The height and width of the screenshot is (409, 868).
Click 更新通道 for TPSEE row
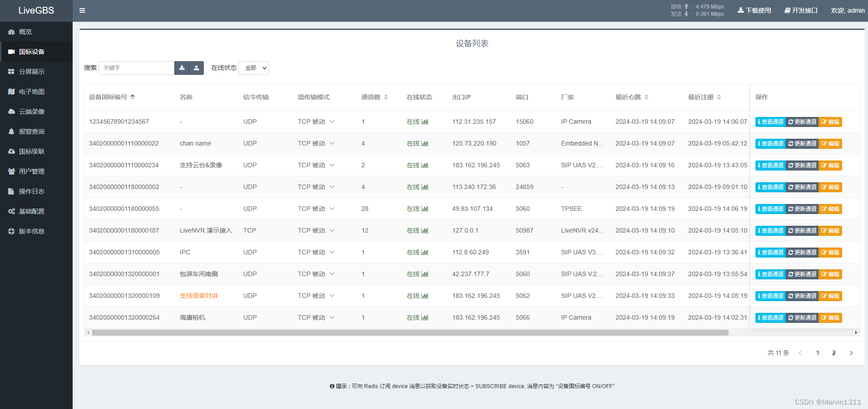802,209
